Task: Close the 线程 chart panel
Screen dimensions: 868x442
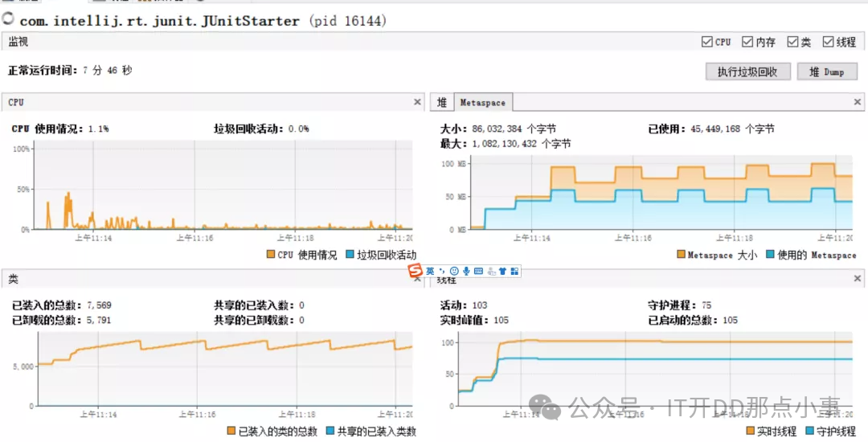Action: tap(857, 279)
